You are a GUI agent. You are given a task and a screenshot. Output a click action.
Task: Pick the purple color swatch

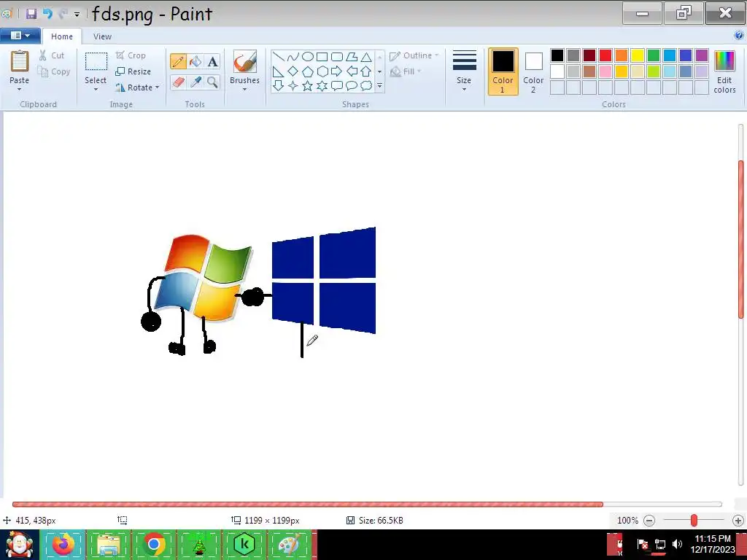[702, 55]
